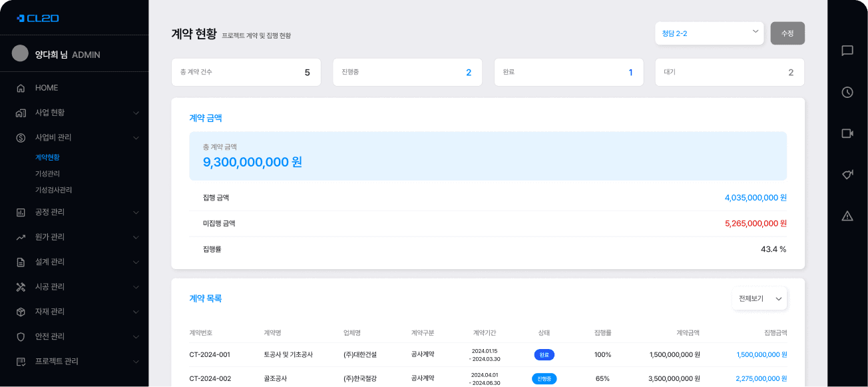Click the clock history icon
Image resolution: width=868 pixels, height=387 pixels.
847,92
